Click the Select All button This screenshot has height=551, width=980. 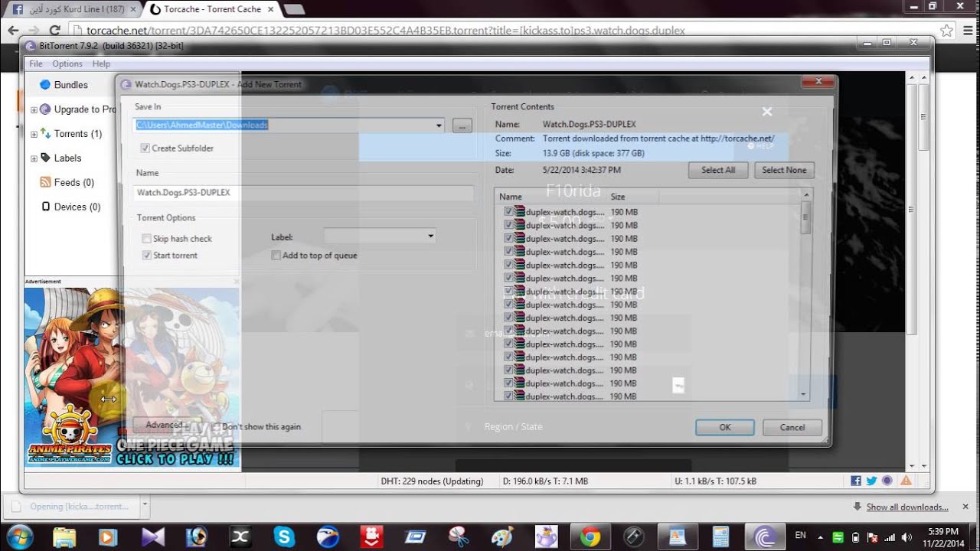click(x=718, y=170)
